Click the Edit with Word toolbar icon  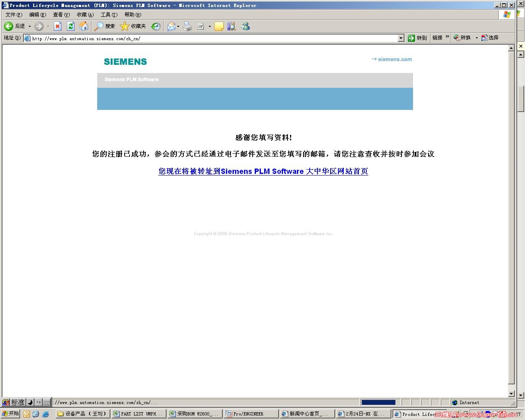(x=201, y=26)
